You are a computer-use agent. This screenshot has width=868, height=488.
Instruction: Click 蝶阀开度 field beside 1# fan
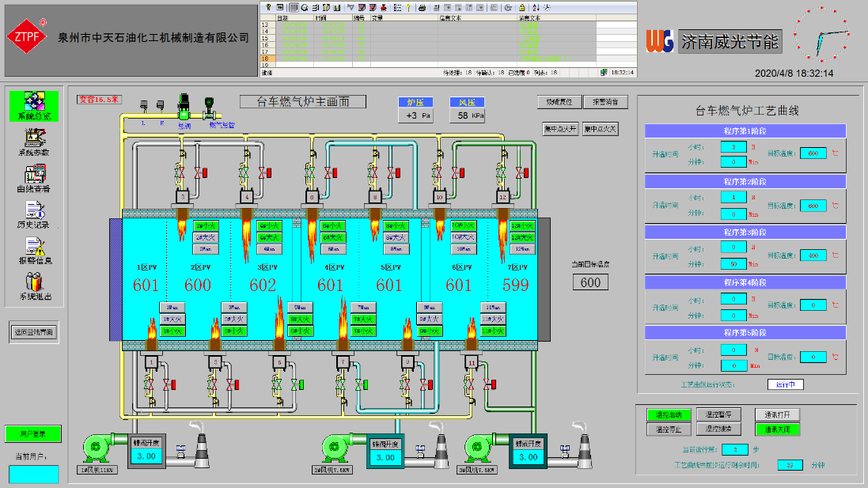pos(146,456)
